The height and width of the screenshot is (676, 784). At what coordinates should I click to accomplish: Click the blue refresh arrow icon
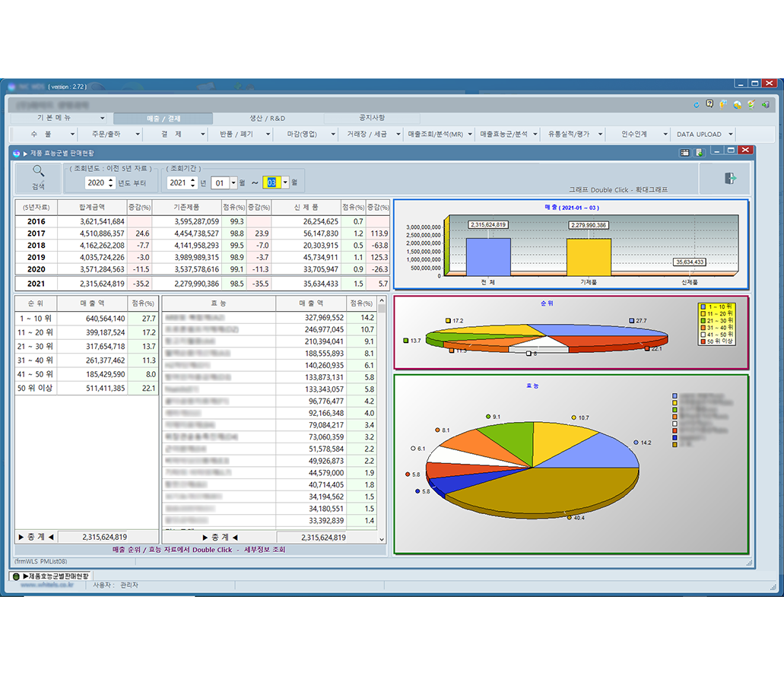pyautogui.click(x=696, y=104)
